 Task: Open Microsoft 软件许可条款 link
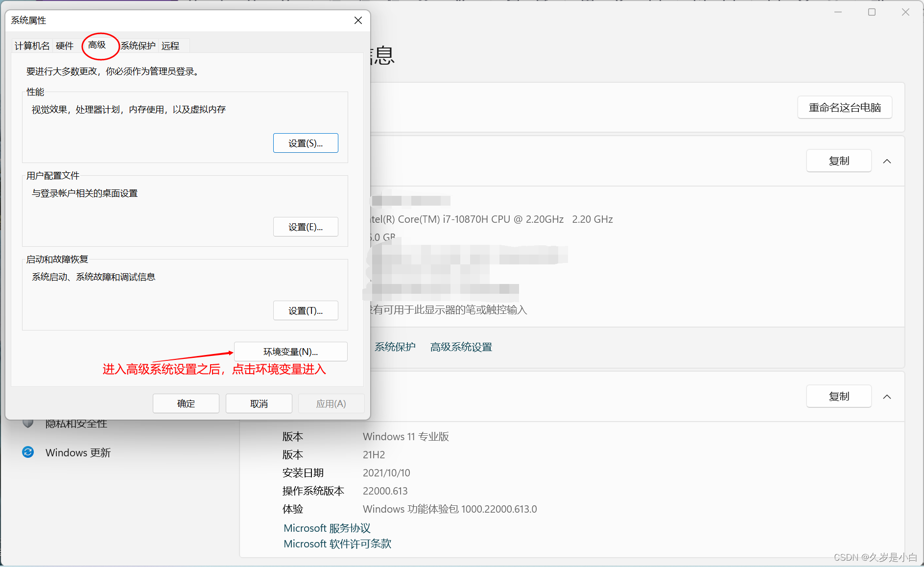337,544
